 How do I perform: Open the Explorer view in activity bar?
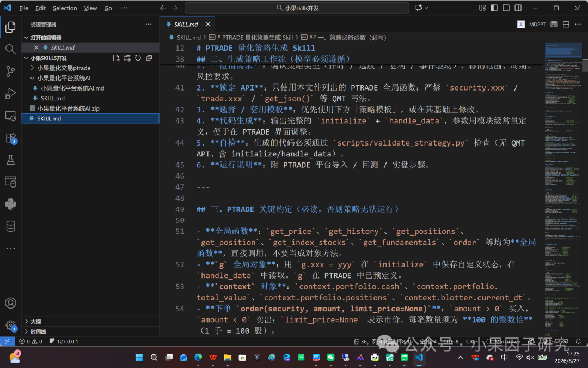click(x=10, y=27)
